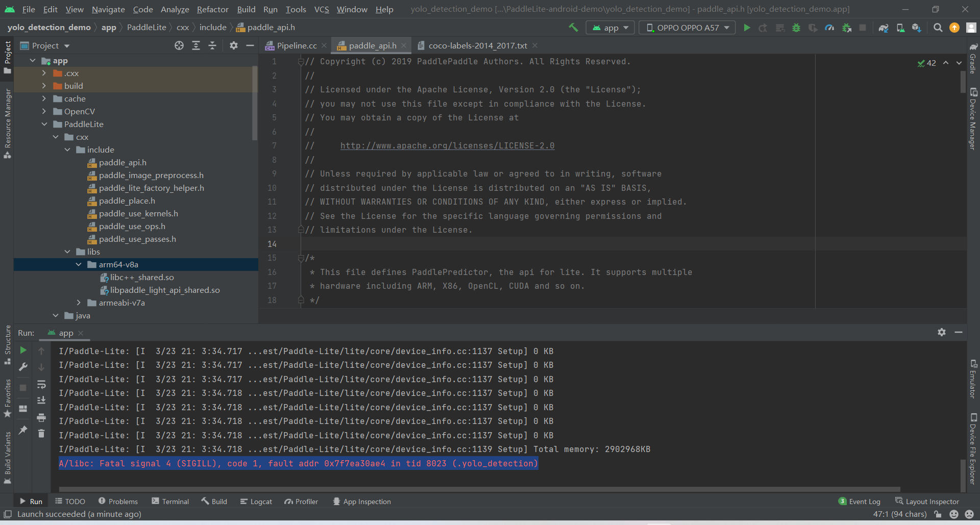This screenshot has width=980, height=525.
Task: Click the Search Everywhere magnifier icon
Action: [938, 28]
